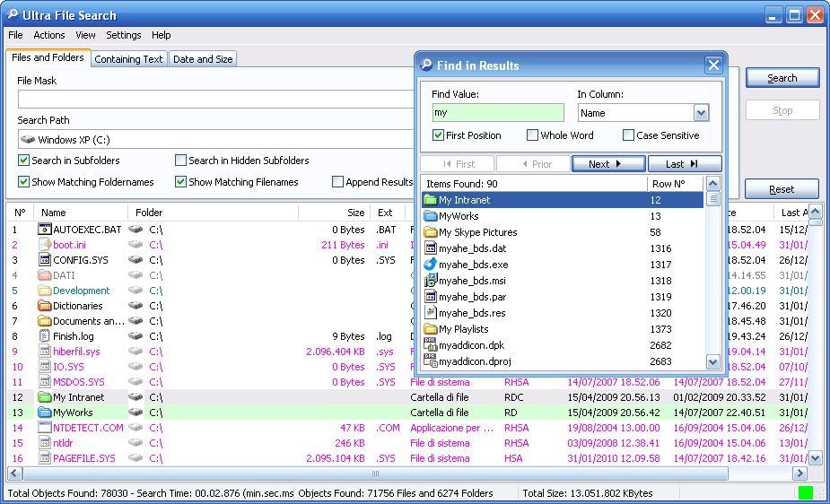Click the horizontal scrollbar right arrow

coord(799,474)
